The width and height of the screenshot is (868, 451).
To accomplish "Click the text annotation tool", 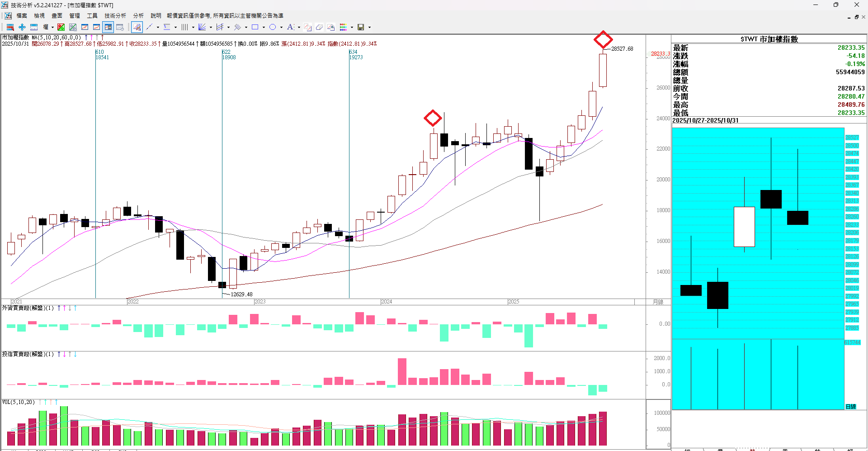I will (290, 27).
